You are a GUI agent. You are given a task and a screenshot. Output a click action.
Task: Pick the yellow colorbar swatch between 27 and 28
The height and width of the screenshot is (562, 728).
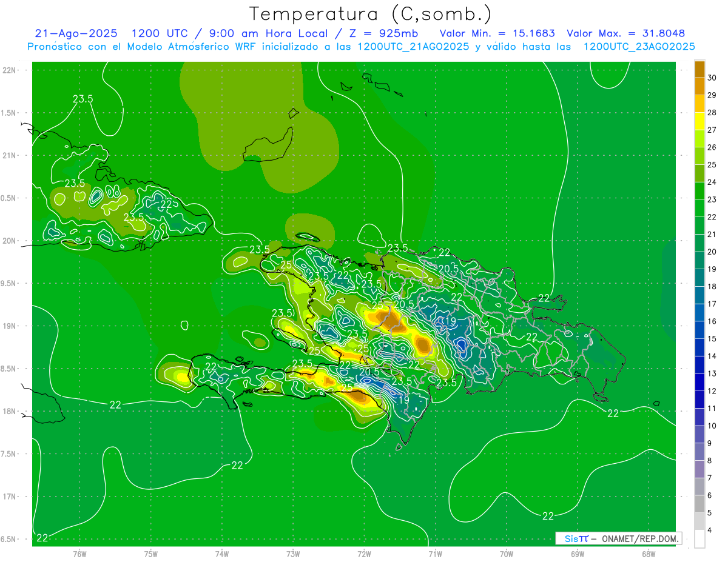[700, 121]
